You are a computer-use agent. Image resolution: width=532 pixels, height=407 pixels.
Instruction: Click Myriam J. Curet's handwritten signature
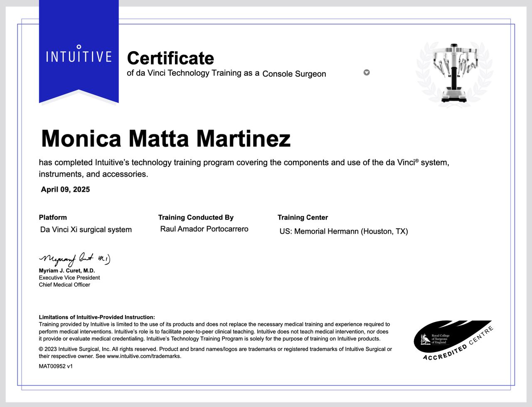[x=75, y=259]
